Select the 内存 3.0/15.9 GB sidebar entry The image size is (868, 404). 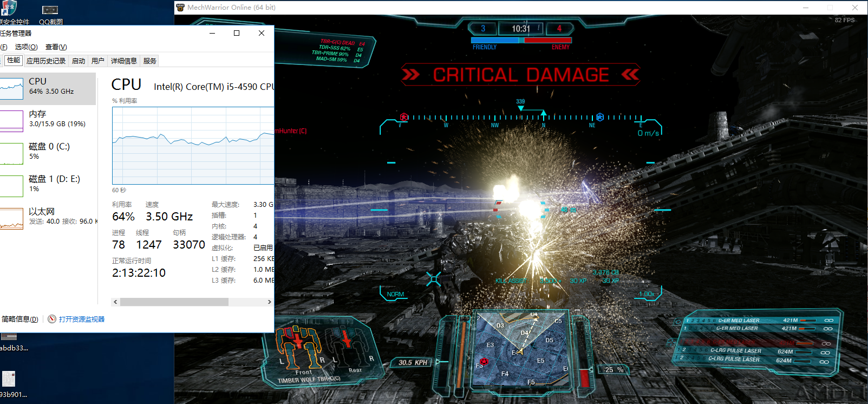(x=48, y=121)
